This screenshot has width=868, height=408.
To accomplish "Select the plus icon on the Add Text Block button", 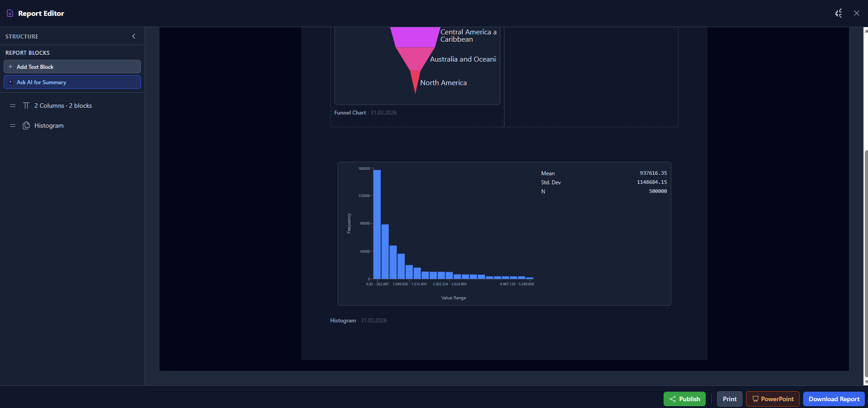I will point(10,67).
